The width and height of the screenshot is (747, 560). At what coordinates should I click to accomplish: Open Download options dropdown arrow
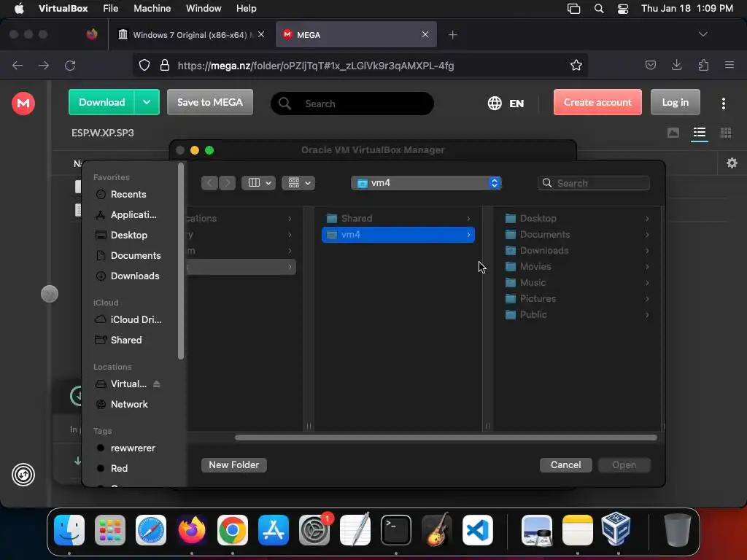[x=147, y=102]
